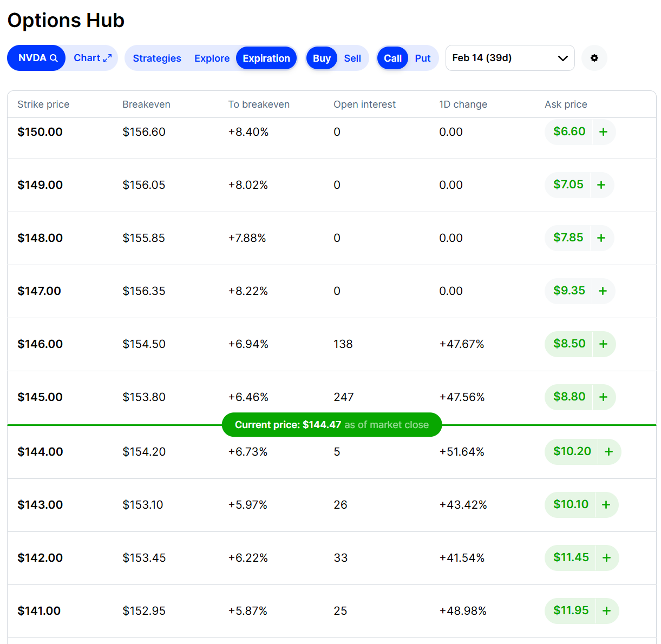Viewport: 661px width, 644px height.
Task: Add the $144.00 strike with plus icon
Action: click(608, 451)
